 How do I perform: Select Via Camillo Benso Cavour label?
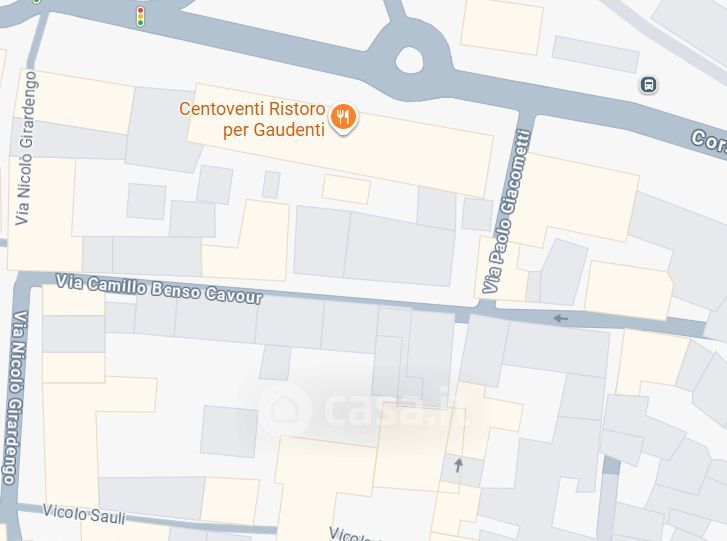[x=159, y=288]
